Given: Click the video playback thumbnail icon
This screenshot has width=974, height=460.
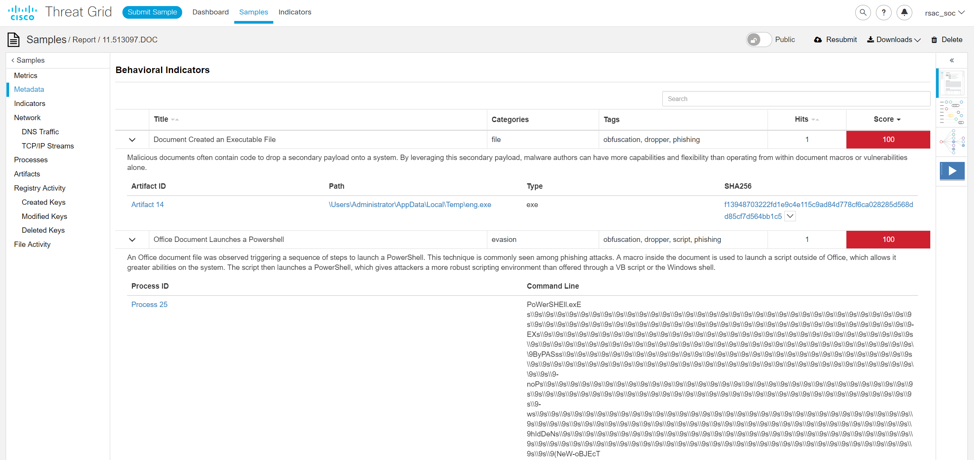Looking at the screenshot, I should 951,171.
